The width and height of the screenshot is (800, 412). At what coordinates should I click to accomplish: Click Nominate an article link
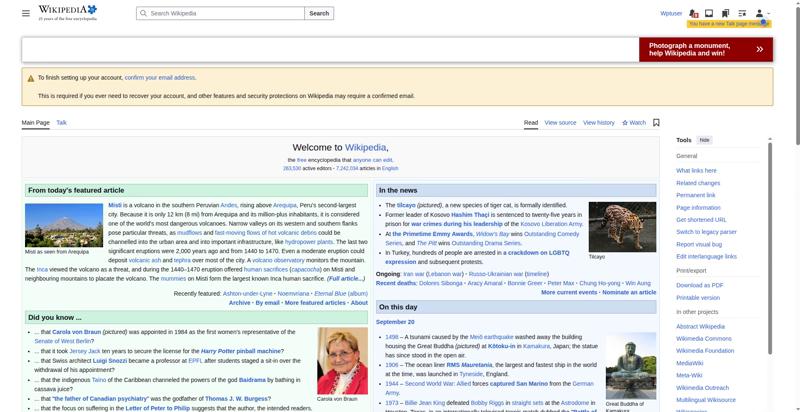[629, 293]
